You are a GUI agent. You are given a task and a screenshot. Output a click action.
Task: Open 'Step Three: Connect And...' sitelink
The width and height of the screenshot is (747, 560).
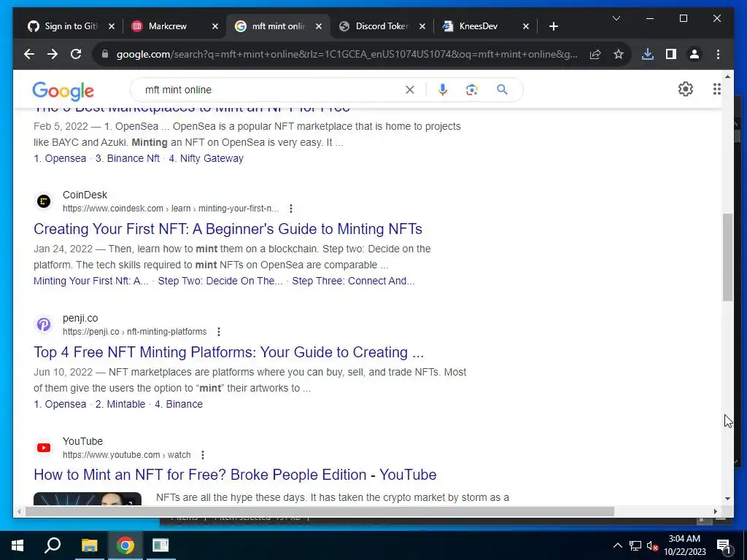tap(353, 281)
